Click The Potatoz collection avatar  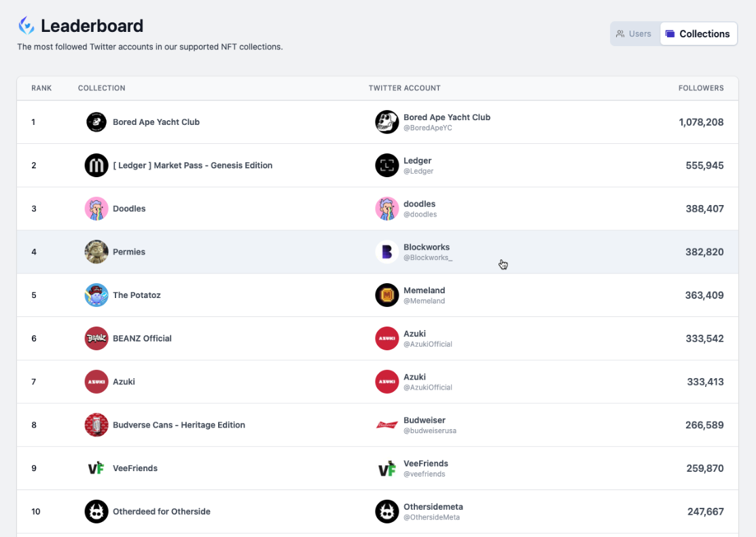coord(96,295)
